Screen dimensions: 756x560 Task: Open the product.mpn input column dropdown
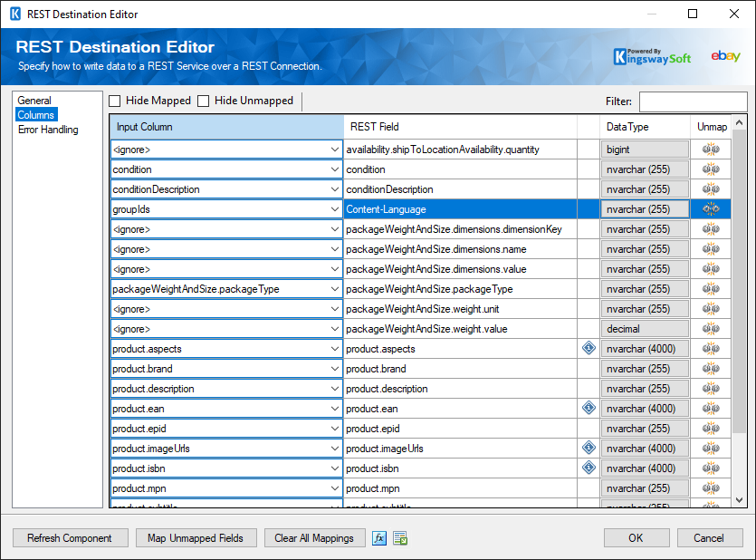pyautogui.click(x=335, y=488)
